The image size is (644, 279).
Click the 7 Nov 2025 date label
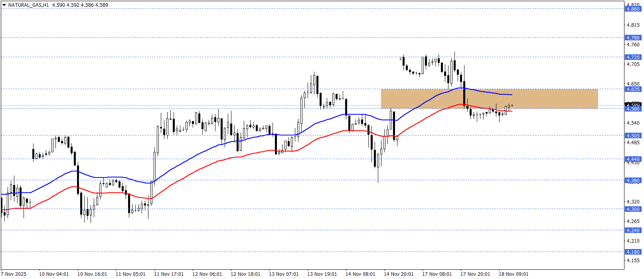pos(14,274)
